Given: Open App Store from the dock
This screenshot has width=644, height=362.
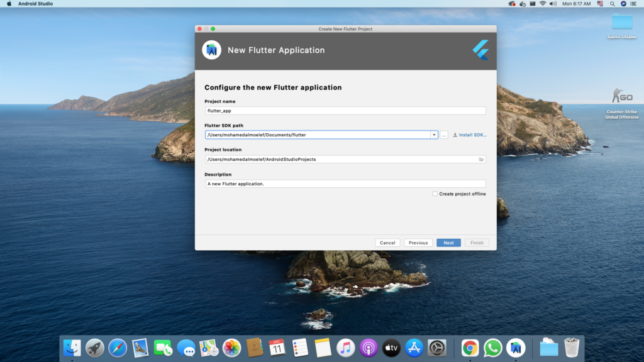Looking at the screenshot, I should [x=414, y=348].
